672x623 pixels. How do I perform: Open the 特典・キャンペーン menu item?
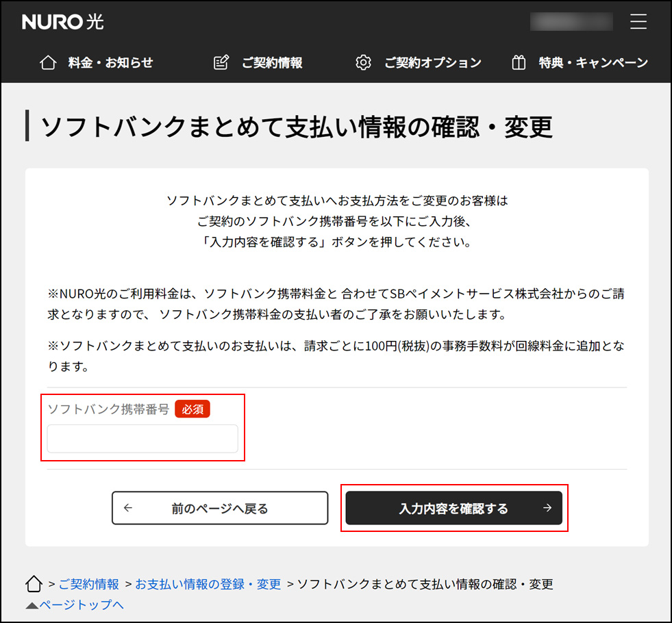coord(594,63)
